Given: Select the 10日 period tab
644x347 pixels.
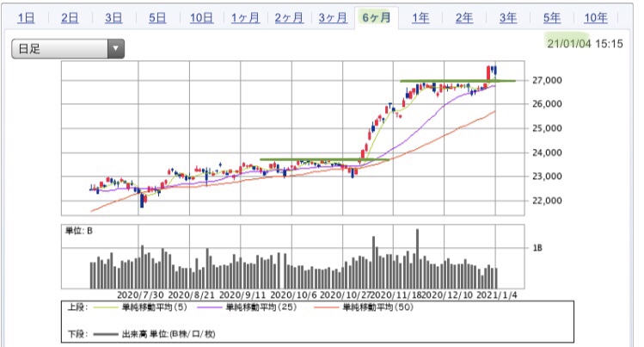Looking at the screenshot, I should (x=202, y=18).
